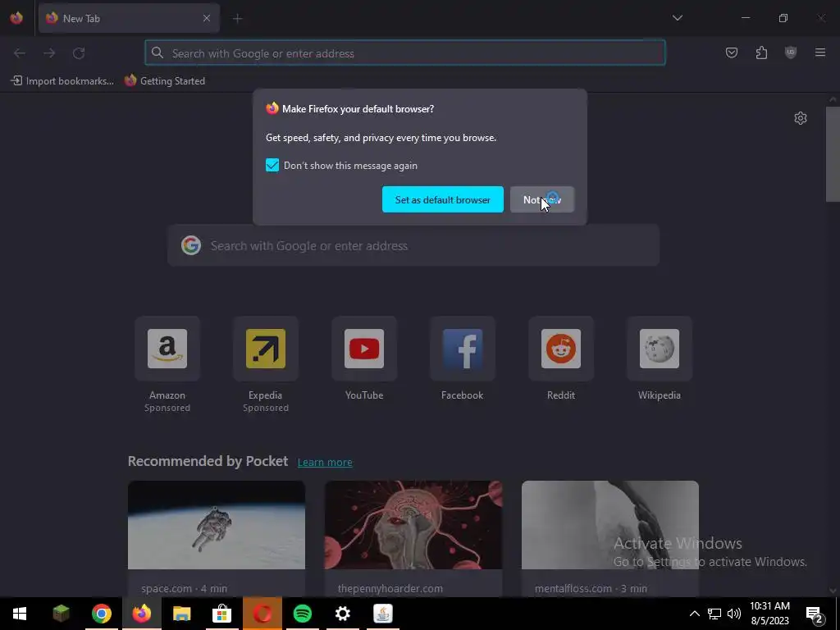Open the new tab personalize gear icon
Viewport: 840px width, 630px height.
pyautogui.click(x=801, y=118)
